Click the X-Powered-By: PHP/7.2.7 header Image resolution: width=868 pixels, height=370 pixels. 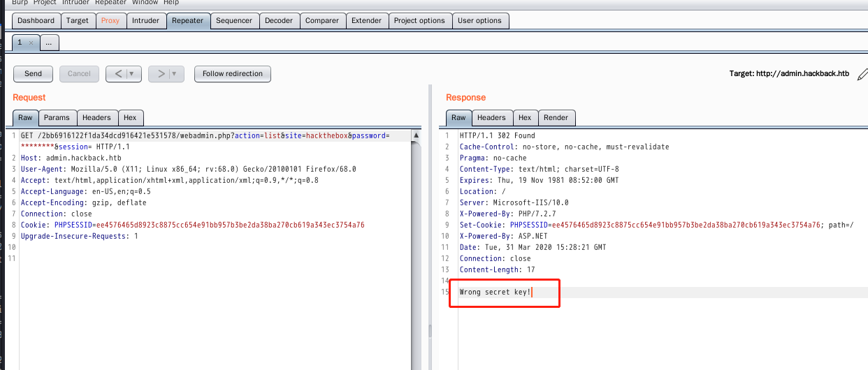coord(507,214)
